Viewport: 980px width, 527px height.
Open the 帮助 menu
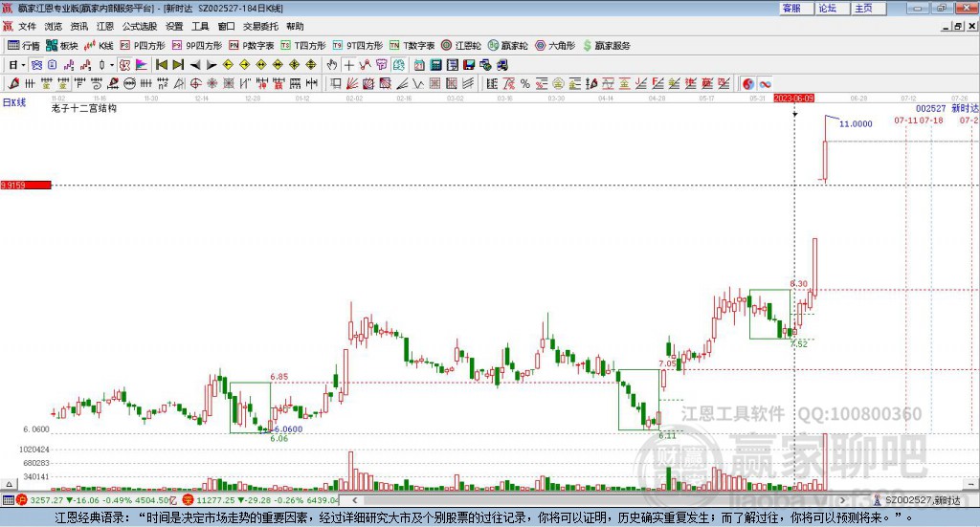pyautogui.click(x=295, y=26)
